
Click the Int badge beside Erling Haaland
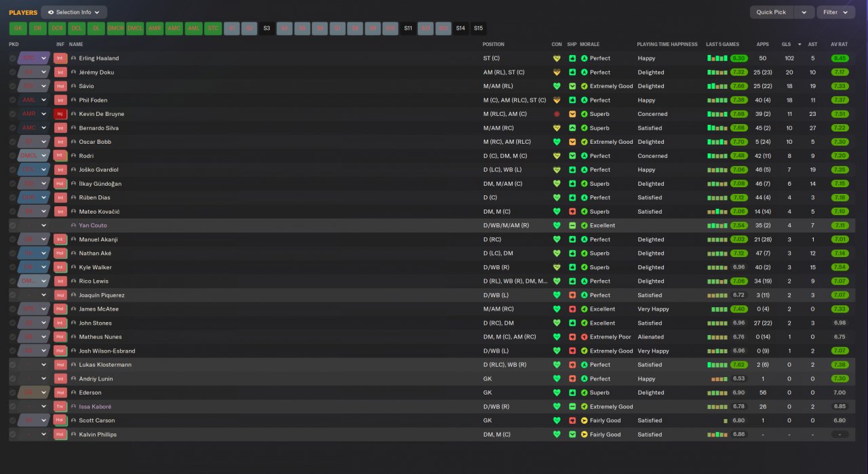(60, 58)
